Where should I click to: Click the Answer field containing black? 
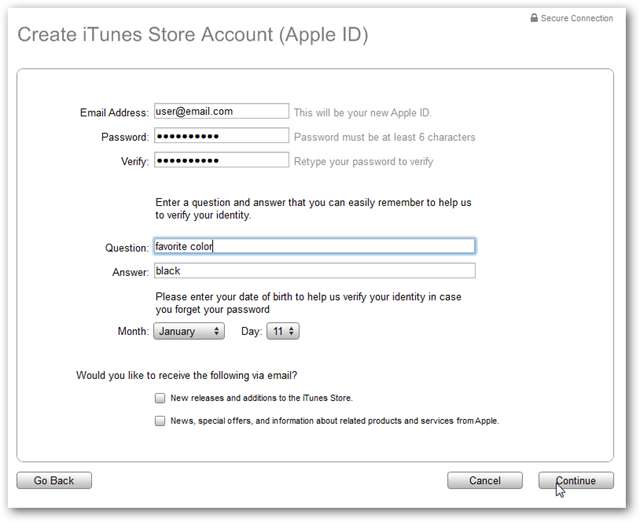[314, 271]
